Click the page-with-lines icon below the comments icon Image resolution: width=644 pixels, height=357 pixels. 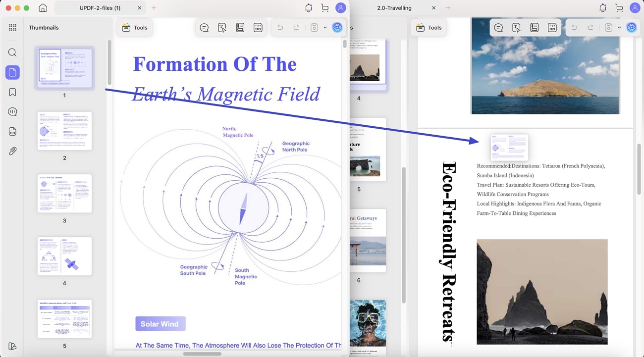[x=12, y=131]
